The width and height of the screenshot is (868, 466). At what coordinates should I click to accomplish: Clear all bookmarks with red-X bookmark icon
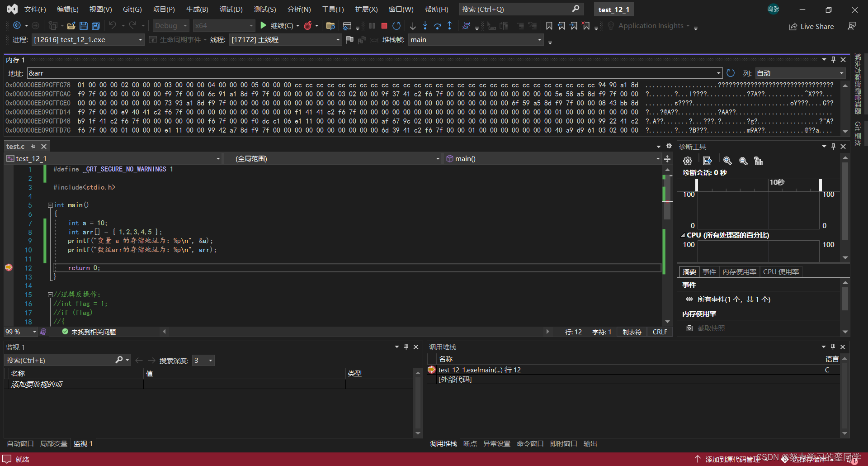(586, 26)
